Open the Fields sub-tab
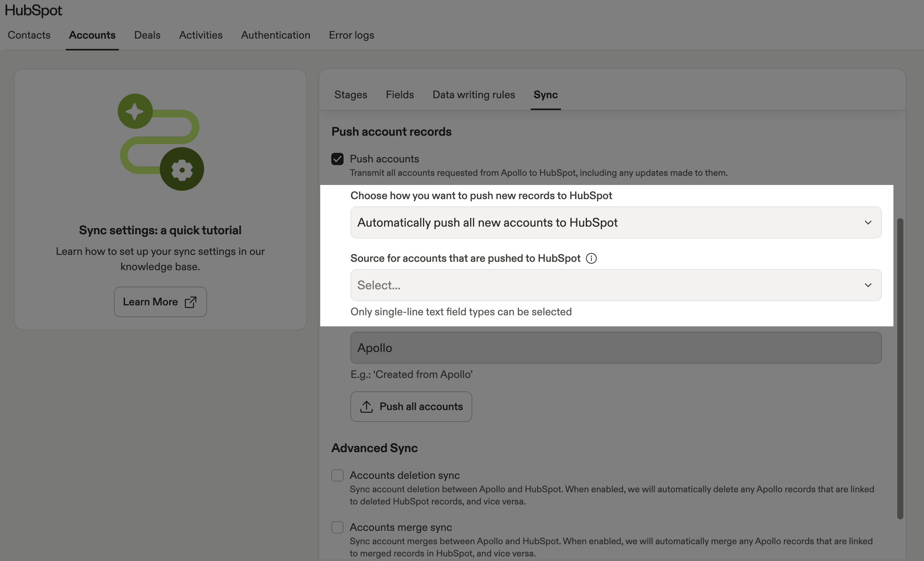924x561 pixels. tap(400, 94)
